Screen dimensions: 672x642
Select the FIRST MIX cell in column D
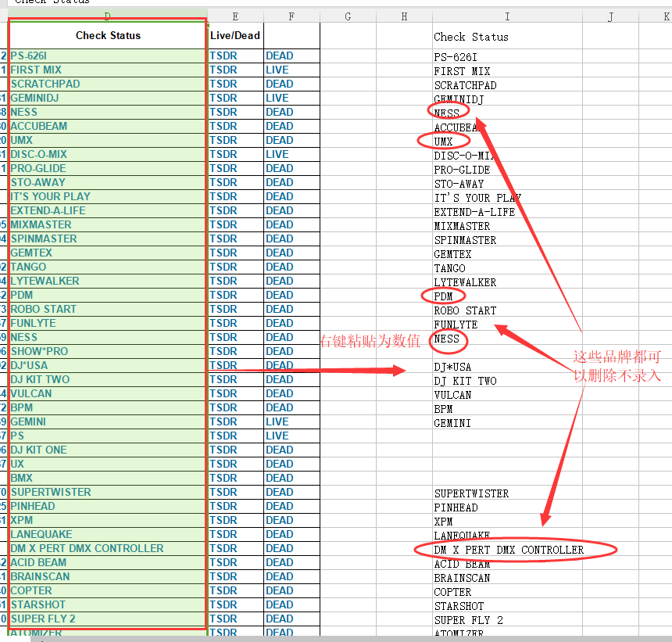(x=108, y=70)
